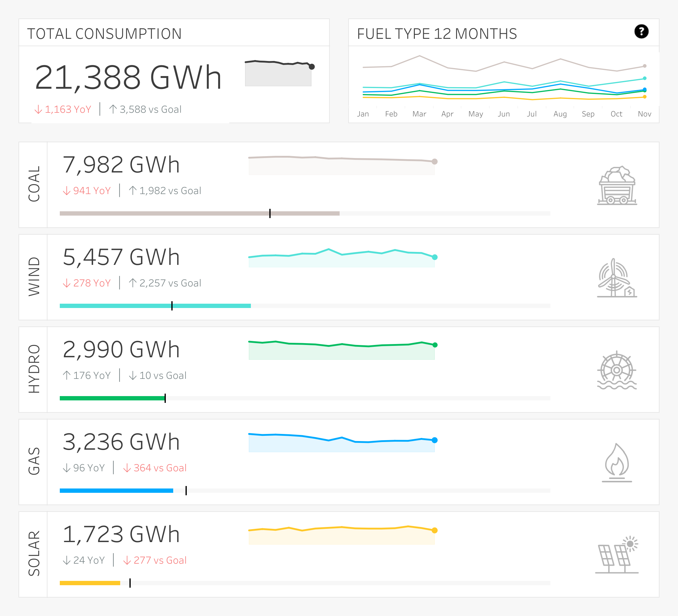Click the 278 YoY wind change
The height and width of the screenshot is (616, 678).
click(87, 283)
